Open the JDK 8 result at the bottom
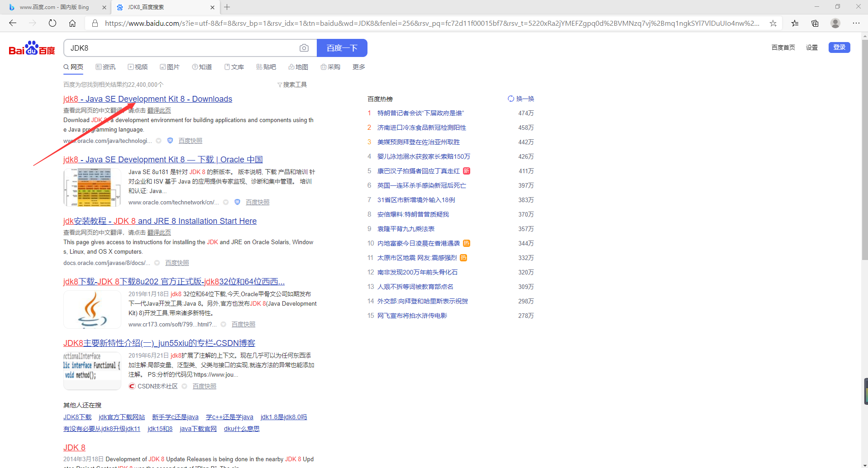The image size is (868, 468). 74,448
